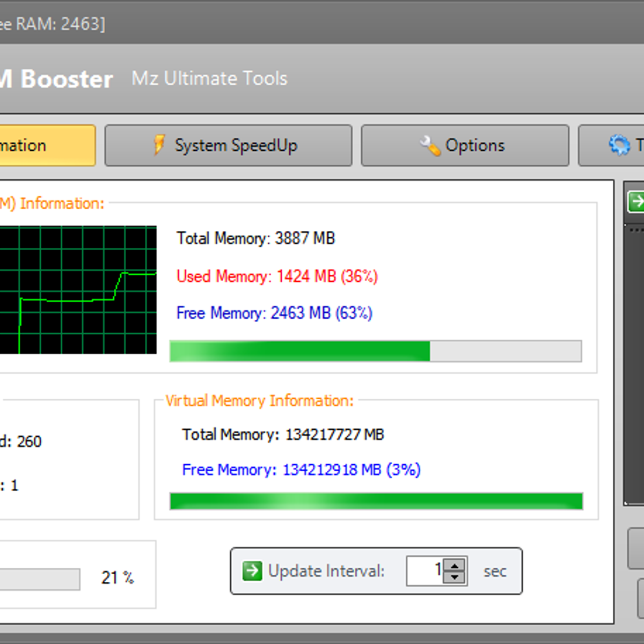Screen dimensions: 644x644
Task: Select the lightning bolt System SpeedUp icon
Action: tap(158, 145)
